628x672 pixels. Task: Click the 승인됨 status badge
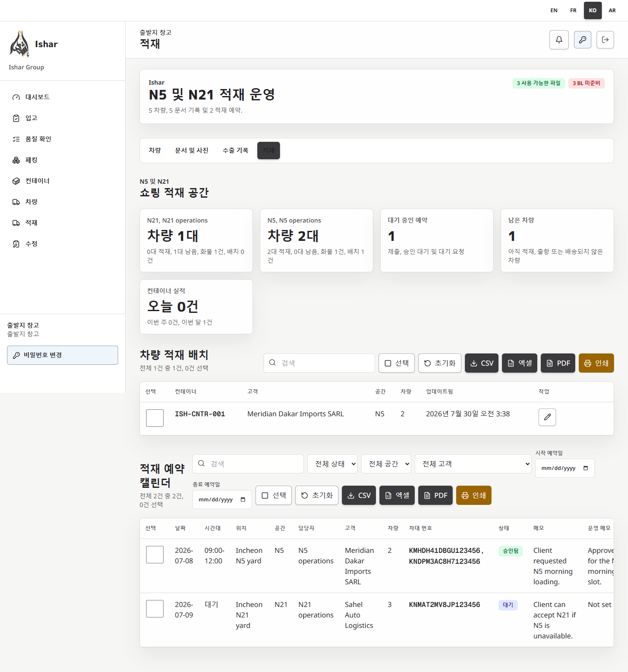[x=511, y=551]
